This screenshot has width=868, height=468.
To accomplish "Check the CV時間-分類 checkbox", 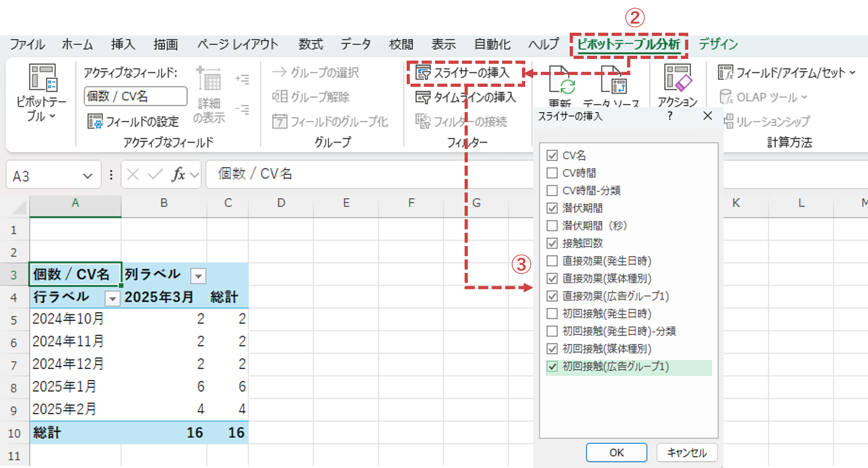I will pyautogui.click(x=552, y=190).
